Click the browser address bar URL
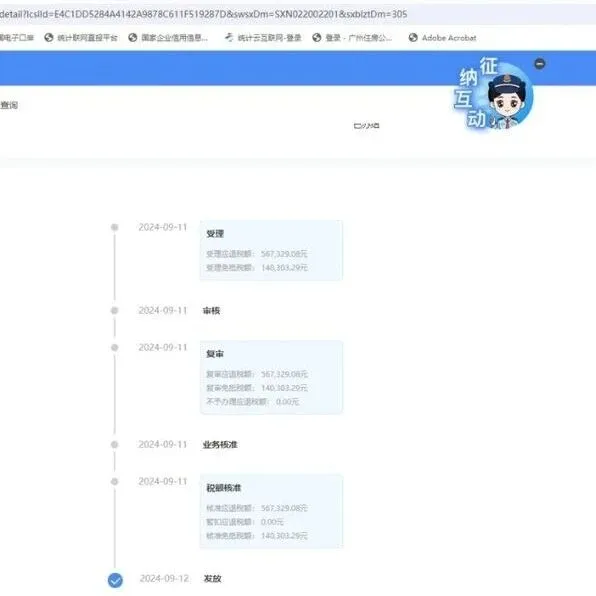Viewport: 596px width, 596px height. (203, 14)
